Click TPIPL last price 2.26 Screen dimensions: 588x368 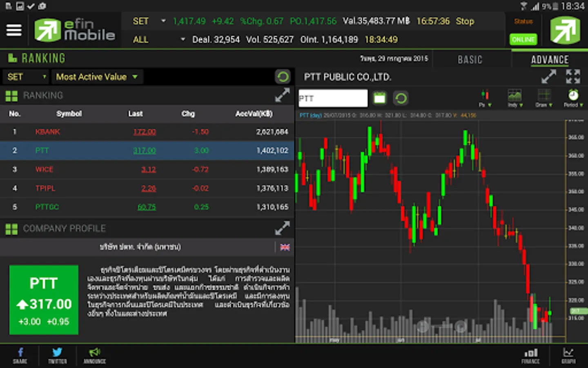point(149,188)
